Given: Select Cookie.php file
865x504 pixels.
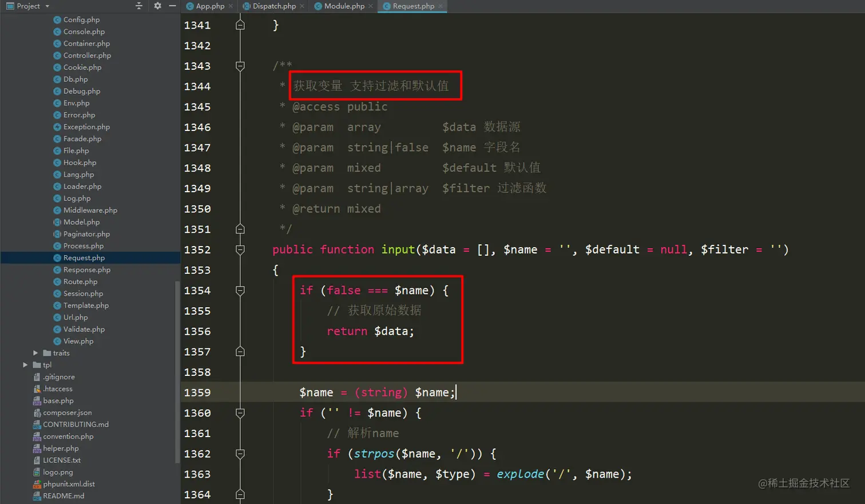Looking at the screenshot, I should click(x=82, y=68).
